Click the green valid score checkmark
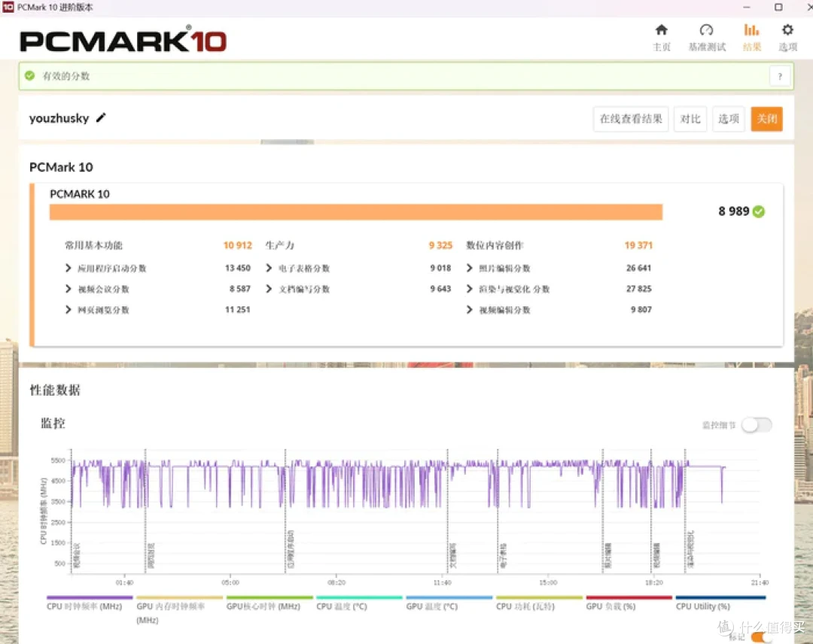Screen dimensions: 813x644 [x=30, y=76]
